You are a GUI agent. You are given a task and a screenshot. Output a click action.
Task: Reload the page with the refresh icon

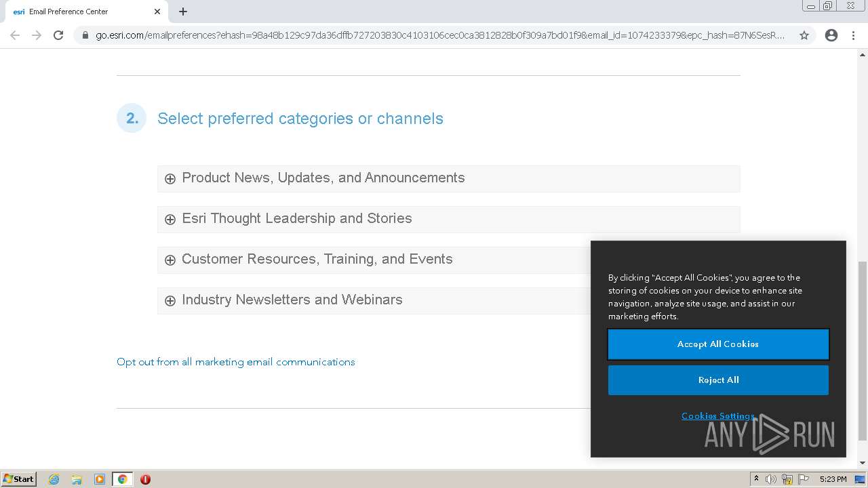[58, 35]
